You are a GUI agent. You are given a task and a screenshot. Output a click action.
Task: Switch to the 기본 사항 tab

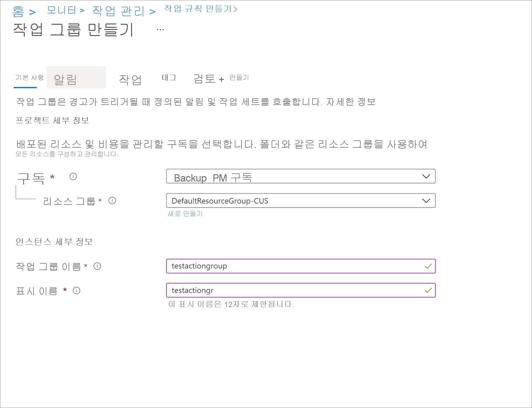pyautogui.click(x=29, y=78)
